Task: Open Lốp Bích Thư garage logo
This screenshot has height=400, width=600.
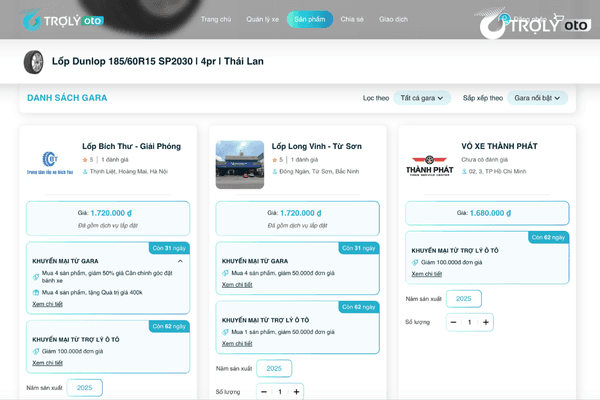Action: [50, 163]
